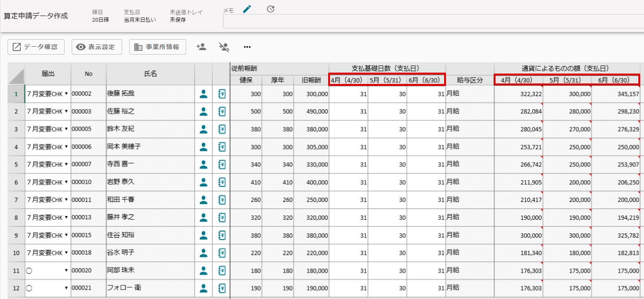Open person icon for 谷水 明子
This screenshot has height=299, width=644.
(204, 253)
